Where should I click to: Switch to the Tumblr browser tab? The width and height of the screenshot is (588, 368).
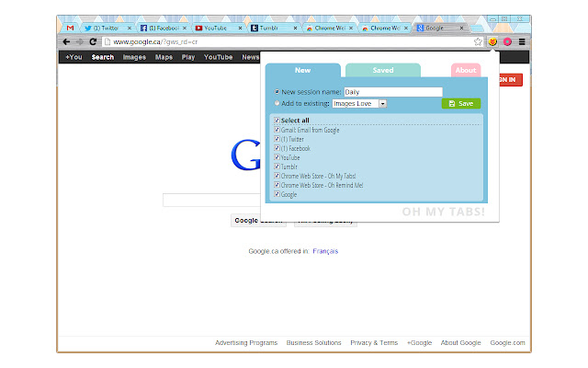click(x=273, y=28)
